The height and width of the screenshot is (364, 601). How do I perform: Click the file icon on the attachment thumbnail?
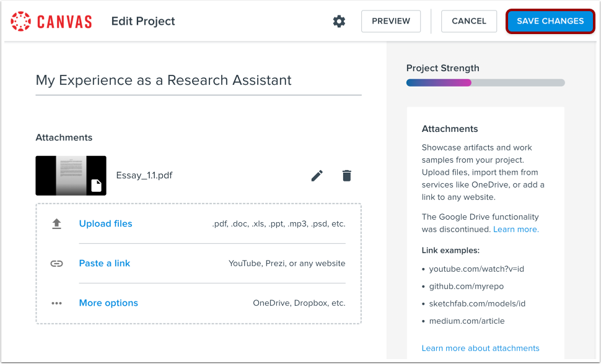96,186
